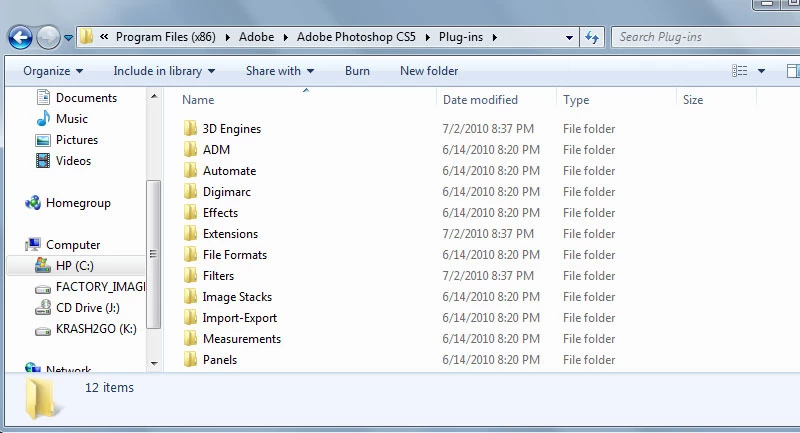
Task: Open the address bar history dropdown
Action: click(569, 37)
